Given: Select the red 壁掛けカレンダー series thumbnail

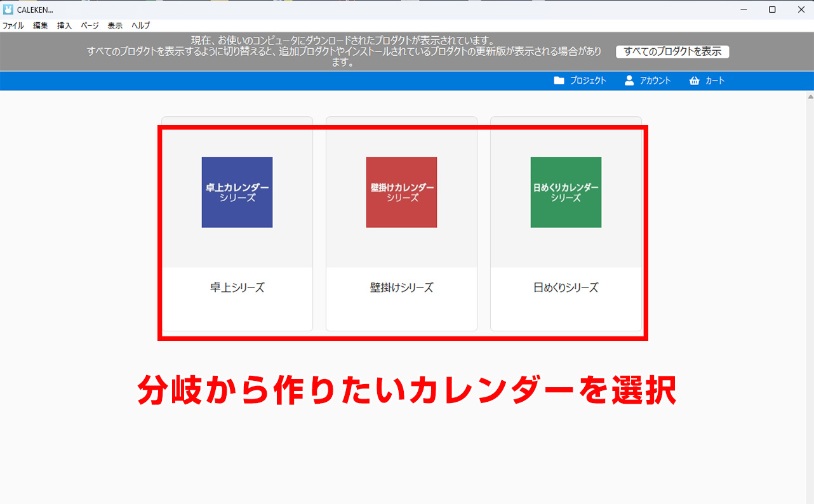Looking at the screenshot, I should point(401,192).
